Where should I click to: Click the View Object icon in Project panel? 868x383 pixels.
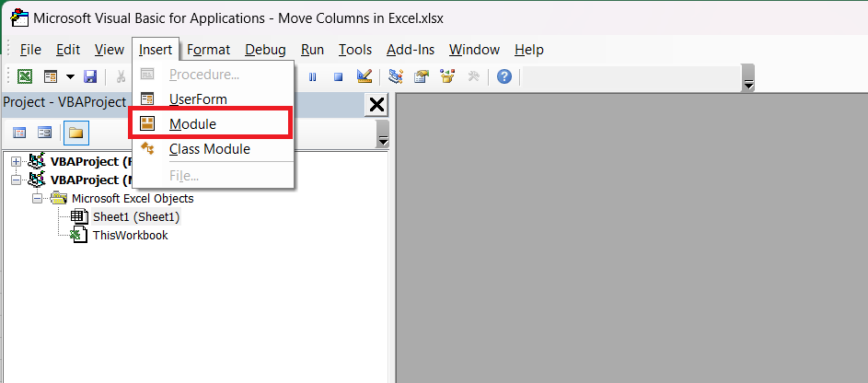[x=44, y=133]
